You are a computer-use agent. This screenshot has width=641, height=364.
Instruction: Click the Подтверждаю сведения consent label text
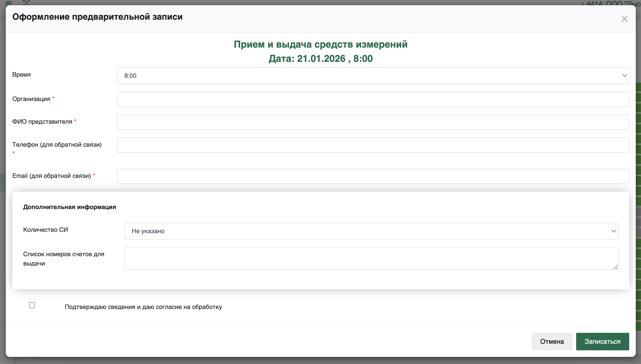tap(143, 307)
